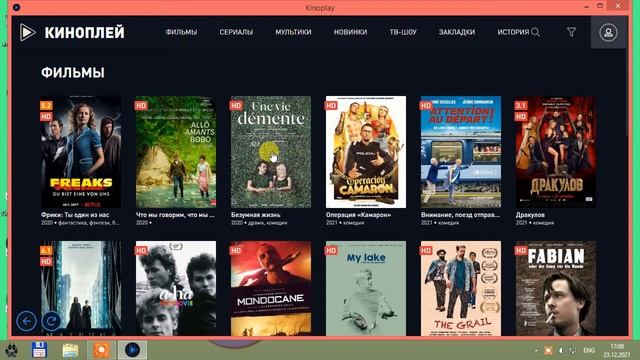Click the volume speaker tray icon
Viewport: 640px width, 360px height.
coord(561,351)
